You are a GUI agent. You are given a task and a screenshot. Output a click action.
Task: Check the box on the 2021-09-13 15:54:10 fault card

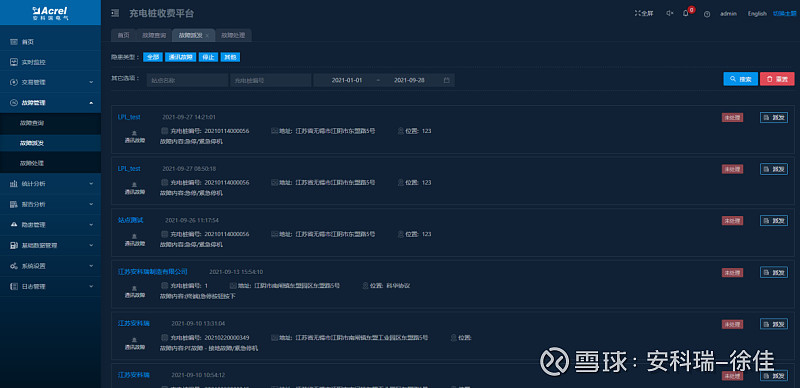click(164, 285)
